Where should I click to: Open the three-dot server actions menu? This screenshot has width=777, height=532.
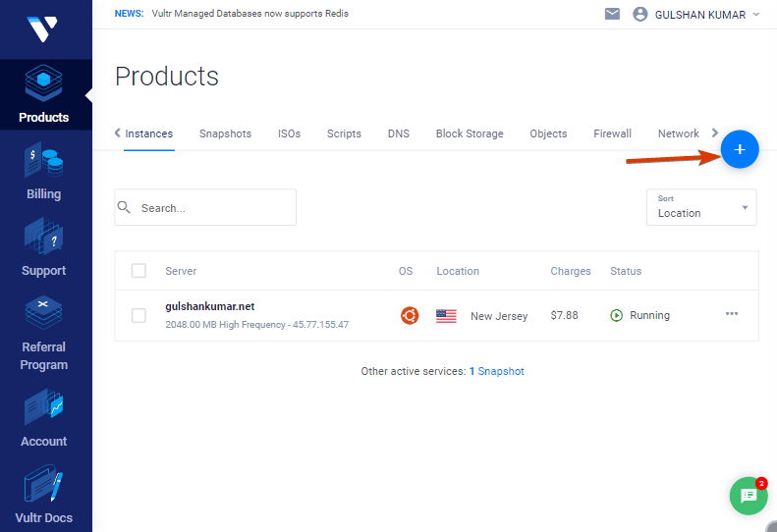pyautogui.click(x=732, y=313)
